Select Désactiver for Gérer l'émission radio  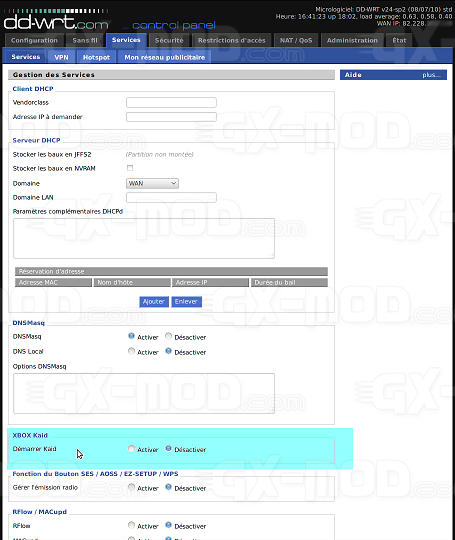168,487
